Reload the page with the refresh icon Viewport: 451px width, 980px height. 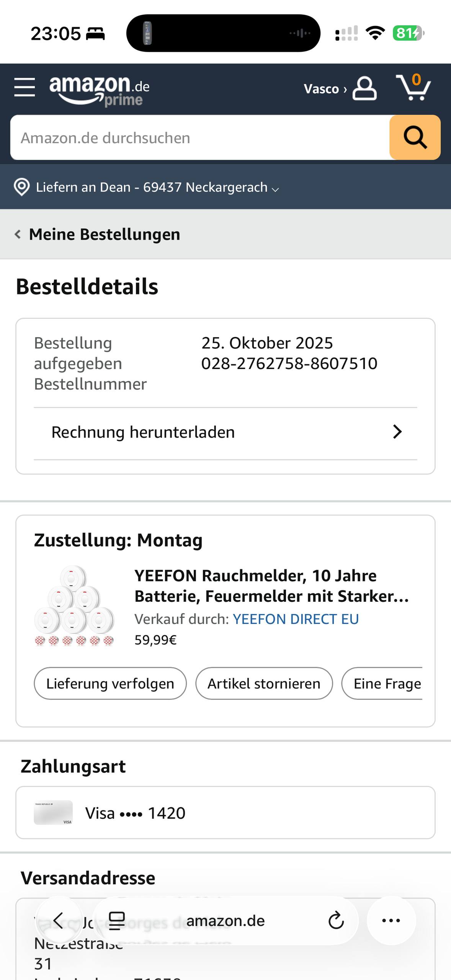(336, 921)
